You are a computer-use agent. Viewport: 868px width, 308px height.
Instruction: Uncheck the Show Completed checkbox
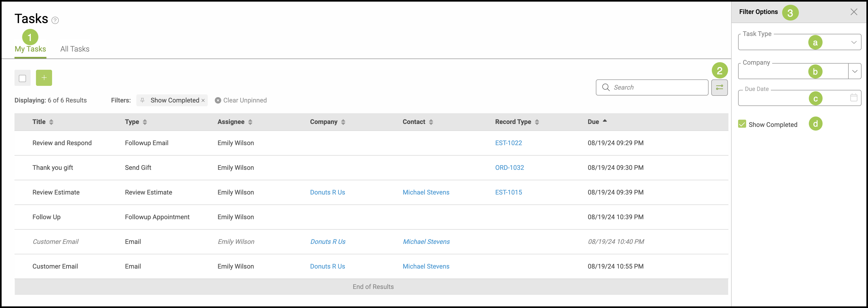coord(742,124)
